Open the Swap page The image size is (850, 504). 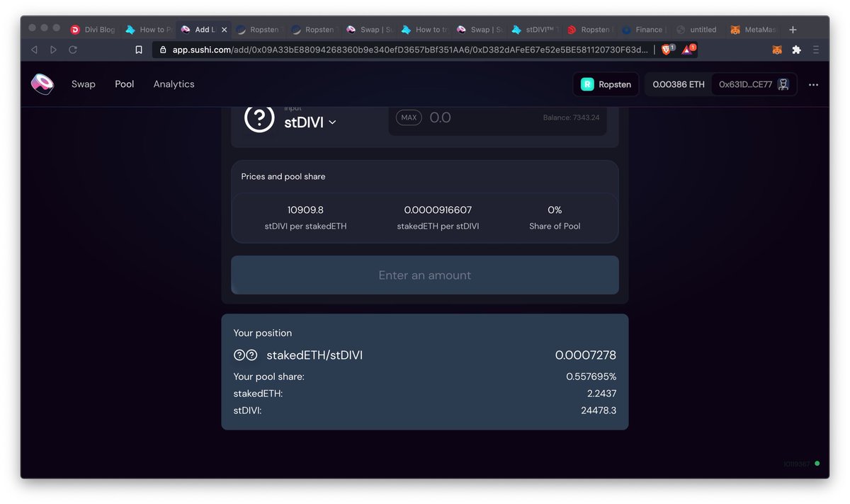coord(83,84)
